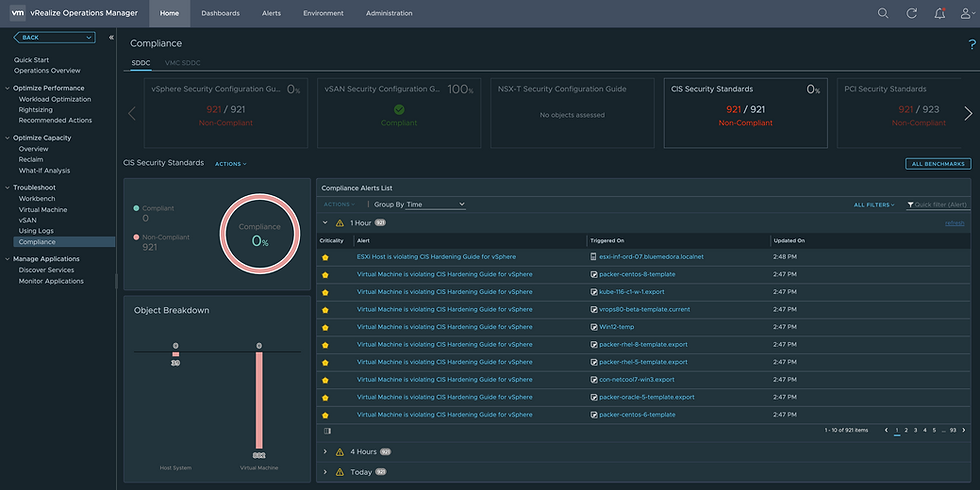Sort by Triggered On column header
The image size is (980, 490).
point(607,241)
